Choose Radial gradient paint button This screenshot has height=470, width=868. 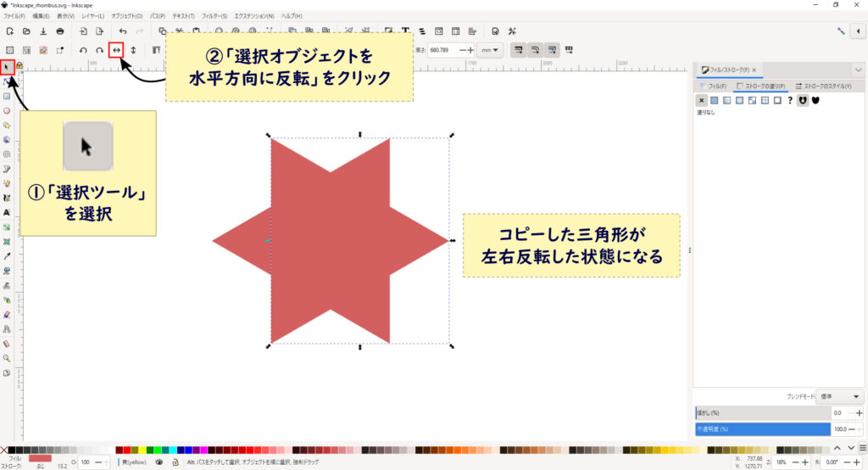coord(739,100)
